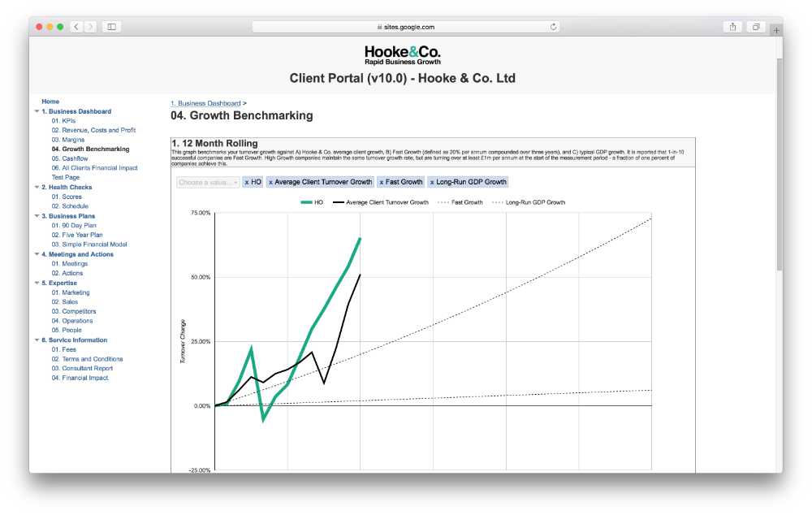This screenshot has height=515, width=812.
Task: Click the 5. Expertise sidebar heading
Action: (59, 283)
